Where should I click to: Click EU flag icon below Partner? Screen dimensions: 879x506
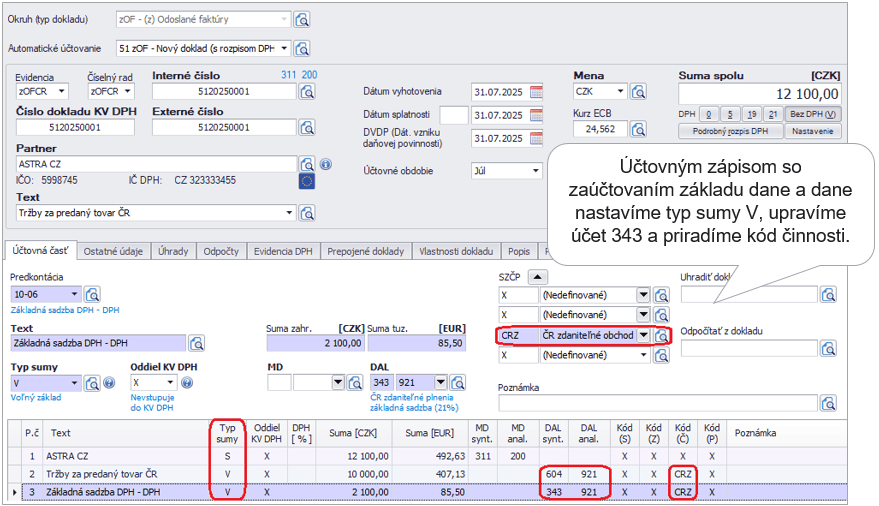[x=306, y=181]
